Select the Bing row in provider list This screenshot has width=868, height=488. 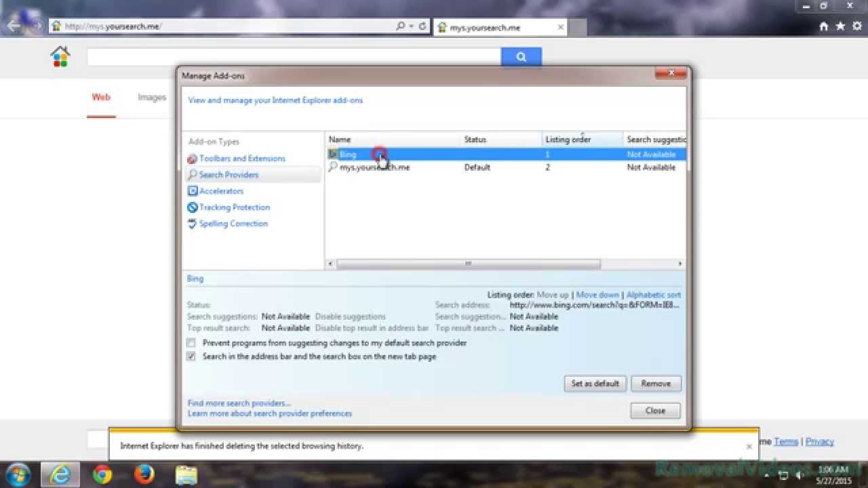[x=506, y=155]
